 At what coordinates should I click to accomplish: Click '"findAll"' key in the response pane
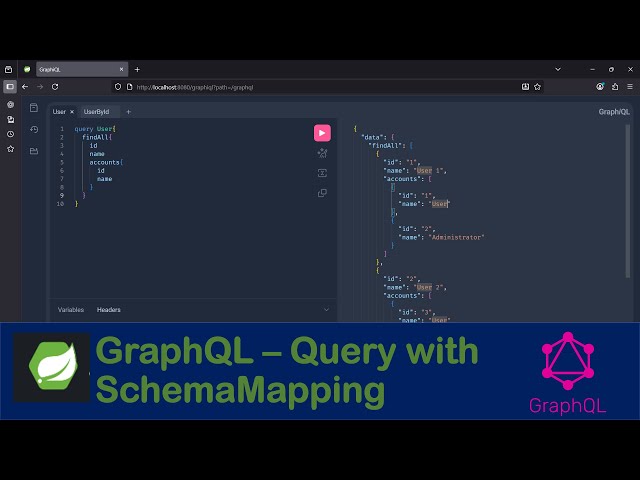(385, 146)
